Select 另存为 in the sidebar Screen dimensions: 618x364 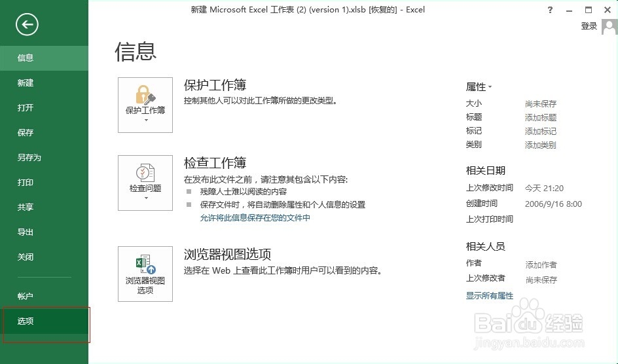44,157
